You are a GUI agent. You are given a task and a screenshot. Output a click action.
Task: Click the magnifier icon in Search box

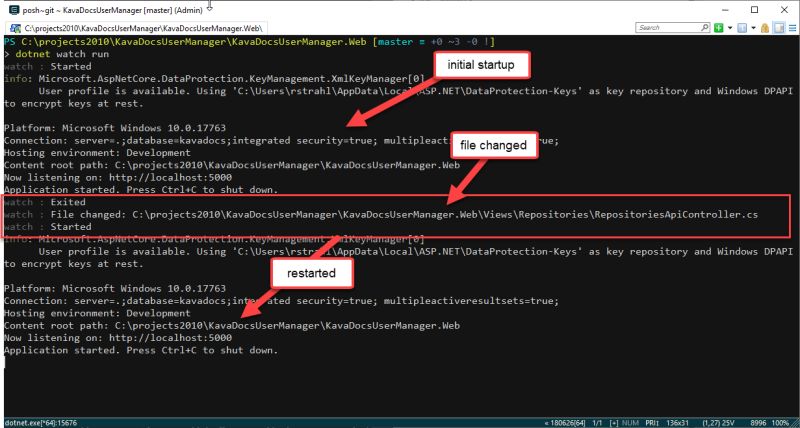[x=705, y=28]
